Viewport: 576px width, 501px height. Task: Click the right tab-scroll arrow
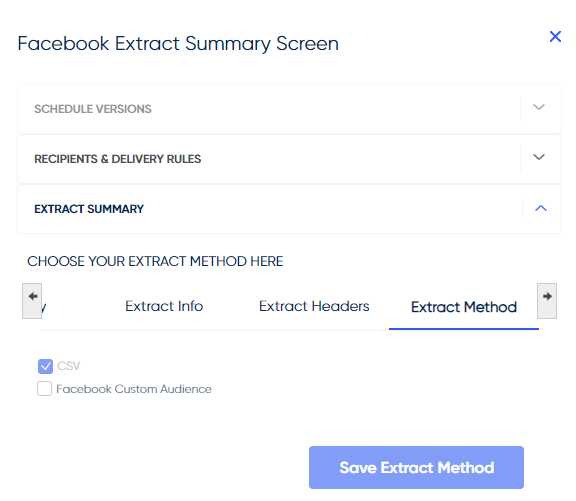[547, 301]
